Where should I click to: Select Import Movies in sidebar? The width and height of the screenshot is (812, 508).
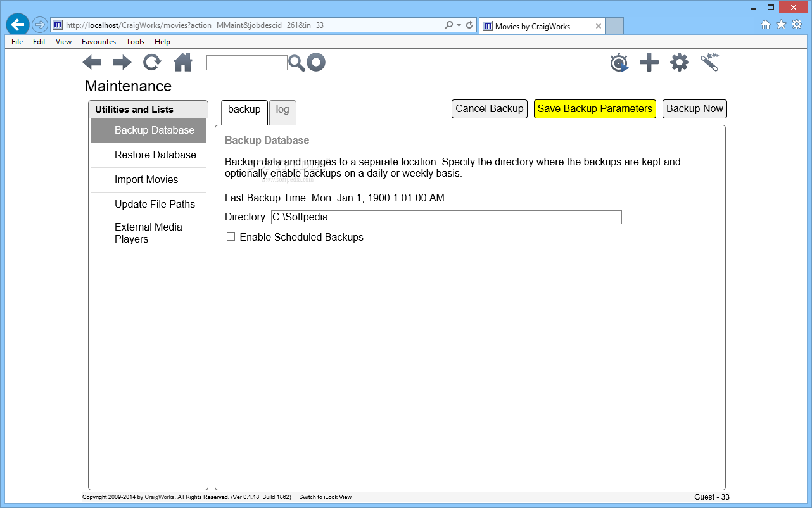pos(148,180)
